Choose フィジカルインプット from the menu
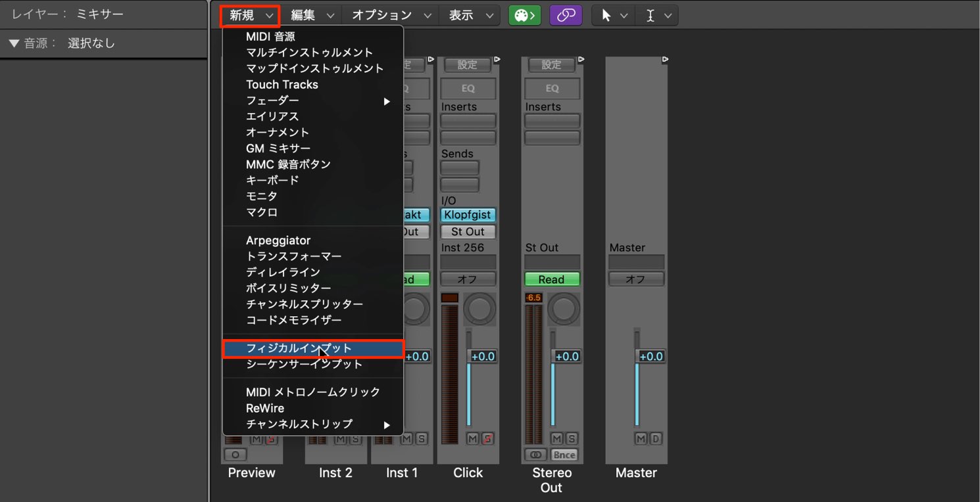Screen dimensions: 980x502 (313, 348)
